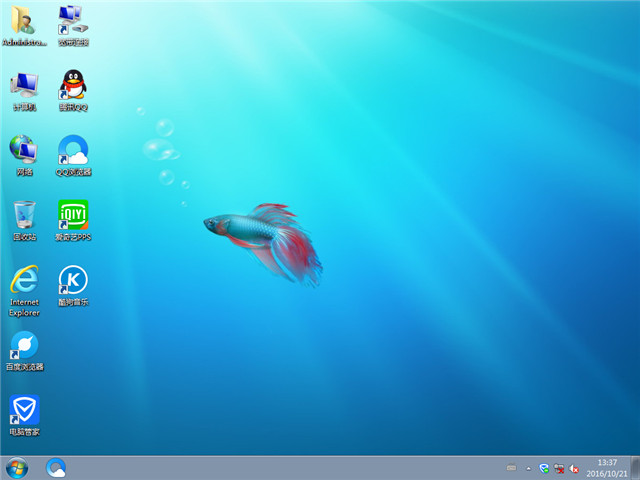Open the Administrator folder icon

24,25
